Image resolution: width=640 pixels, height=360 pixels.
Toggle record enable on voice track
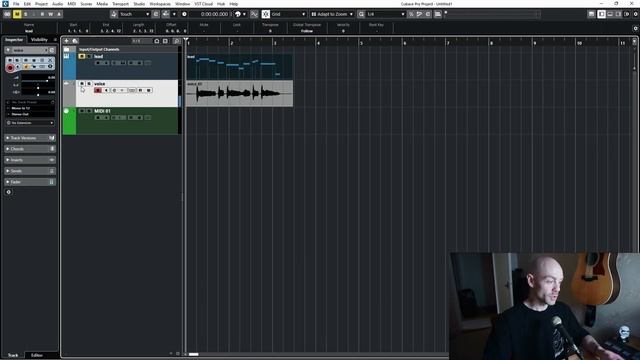(x=98, y=90)
